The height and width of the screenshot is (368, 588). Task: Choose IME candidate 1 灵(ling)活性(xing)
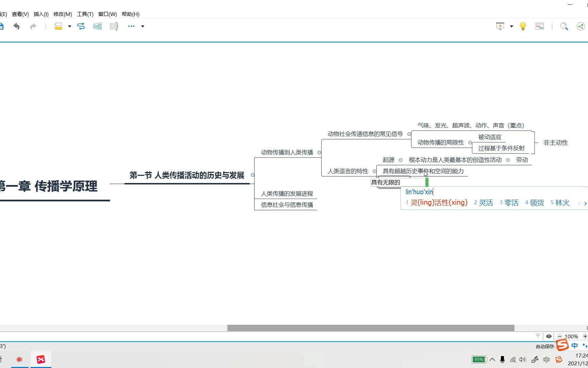coord(437,203)
